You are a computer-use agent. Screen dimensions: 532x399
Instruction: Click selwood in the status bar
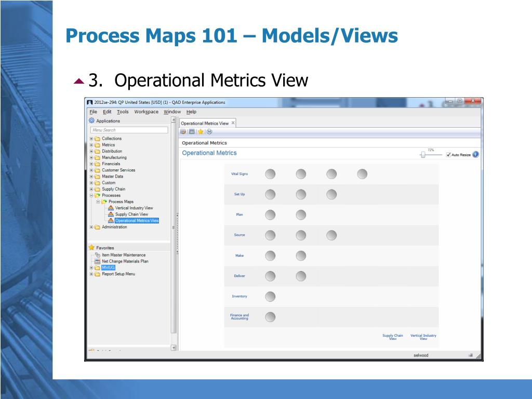pyautogui.click(x=421, y=355)
